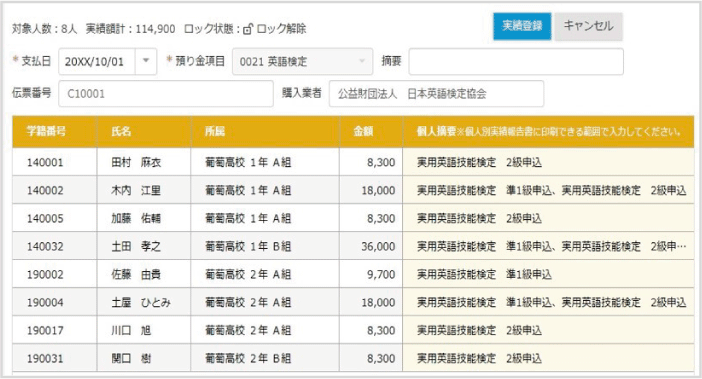Edit 個人摘要 for 土田 孝之
This screenshot has width=702, height=379.
pos(548,247)
